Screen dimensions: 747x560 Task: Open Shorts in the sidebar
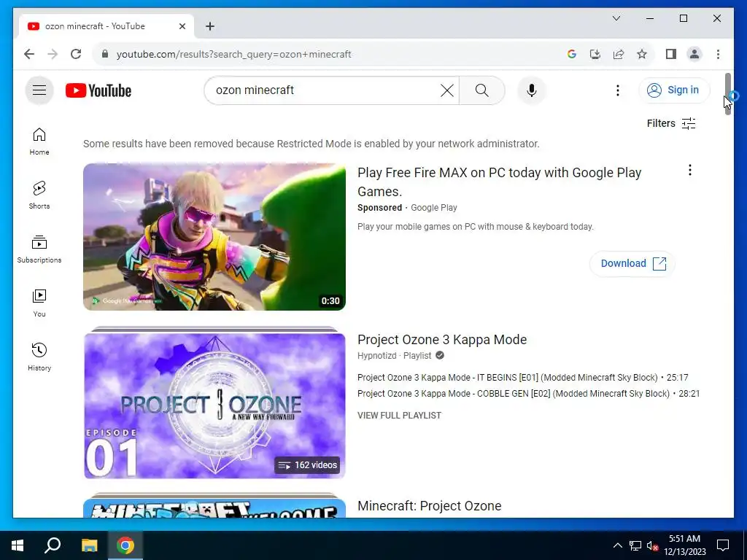[39, 195]
